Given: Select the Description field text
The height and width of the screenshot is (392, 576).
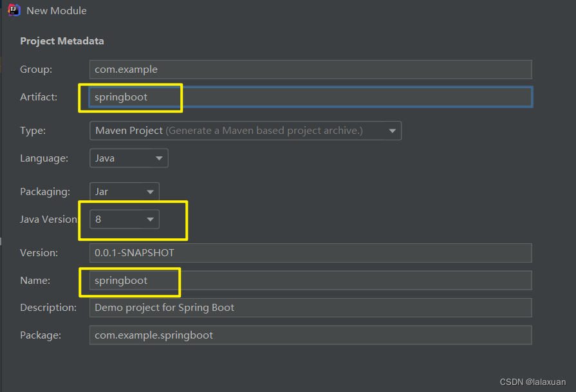Looking at the screenshot, I should pyautogui.click(x=310, y=308).
